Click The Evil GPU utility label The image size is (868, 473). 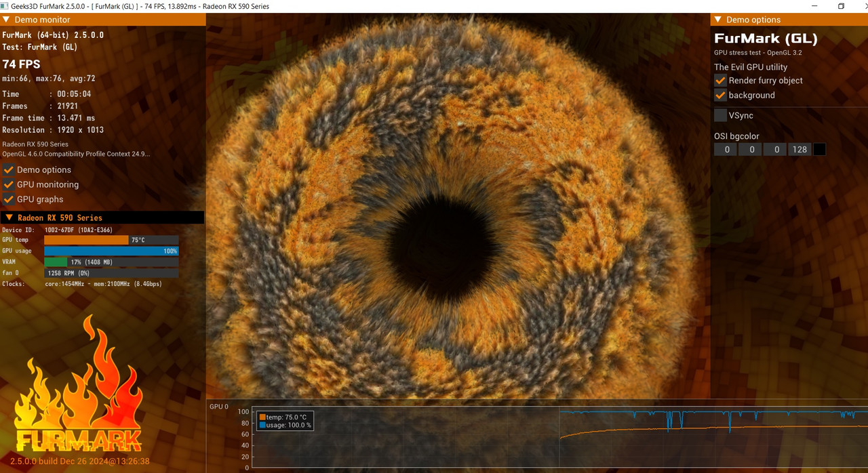(751, 67)
